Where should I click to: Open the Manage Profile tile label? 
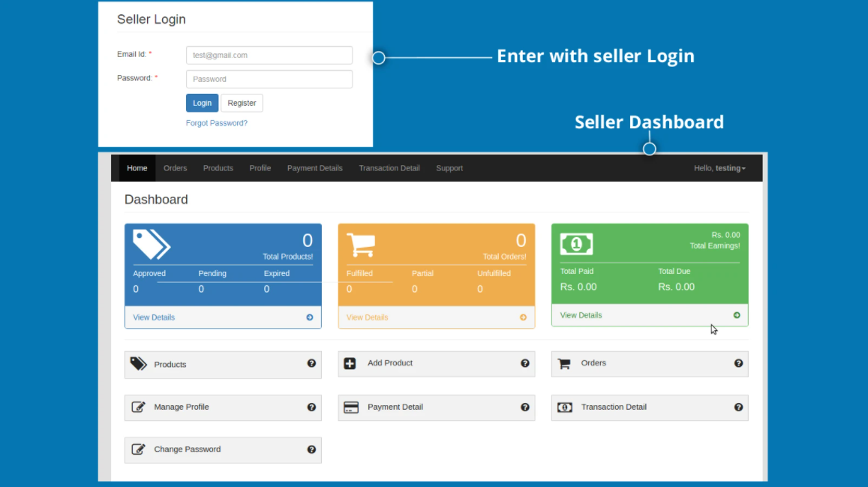(182, 407)
